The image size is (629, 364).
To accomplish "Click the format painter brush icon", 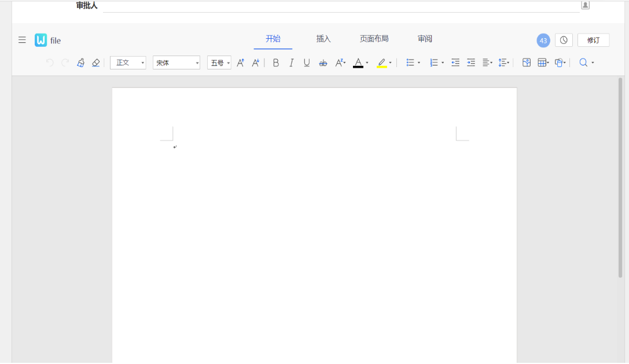I will tap(80, 62).
